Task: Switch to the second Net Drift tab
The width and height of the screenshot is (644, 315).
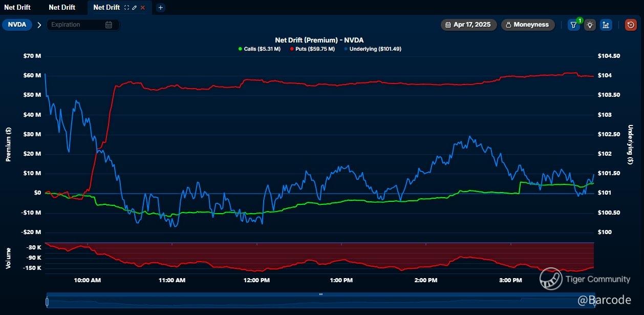Action: [x=62, y=7]
